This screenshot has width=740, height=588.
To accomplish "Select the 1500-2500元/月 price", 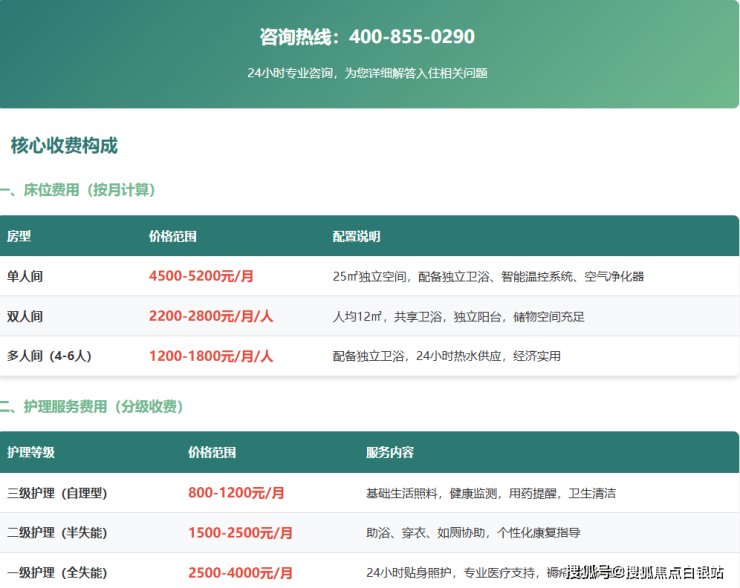I will click(x=240, y=533).
